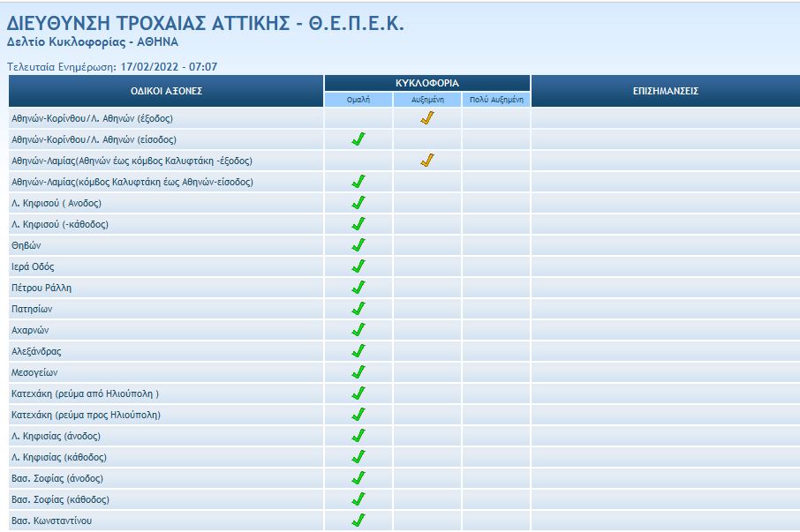Click green checkmark for Λ. Κηφισού (Ανοδος)
The height and width of the screenshot is (532, 800).
pyautogui.click(x=358, y=203)
